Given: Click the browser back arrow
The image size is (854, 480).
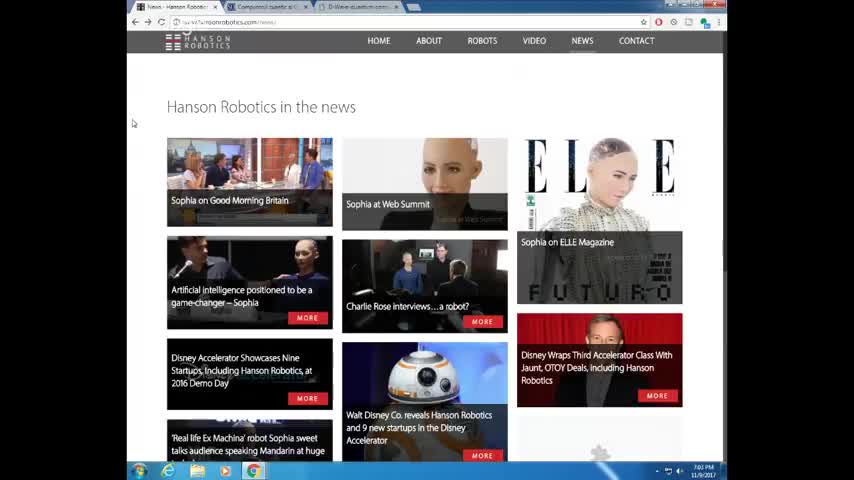Looking at the screenshot, I should click(135, 22).
